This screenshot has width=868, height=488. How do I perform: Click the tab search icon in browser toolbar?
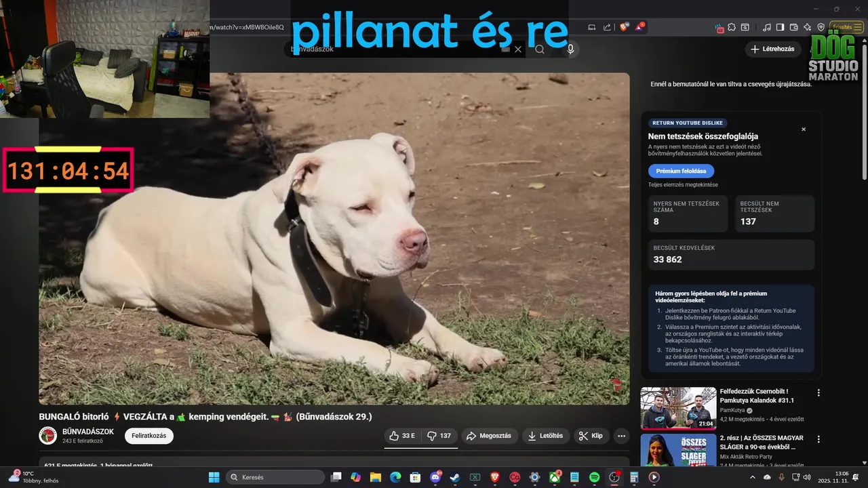(x=745, y=27)
